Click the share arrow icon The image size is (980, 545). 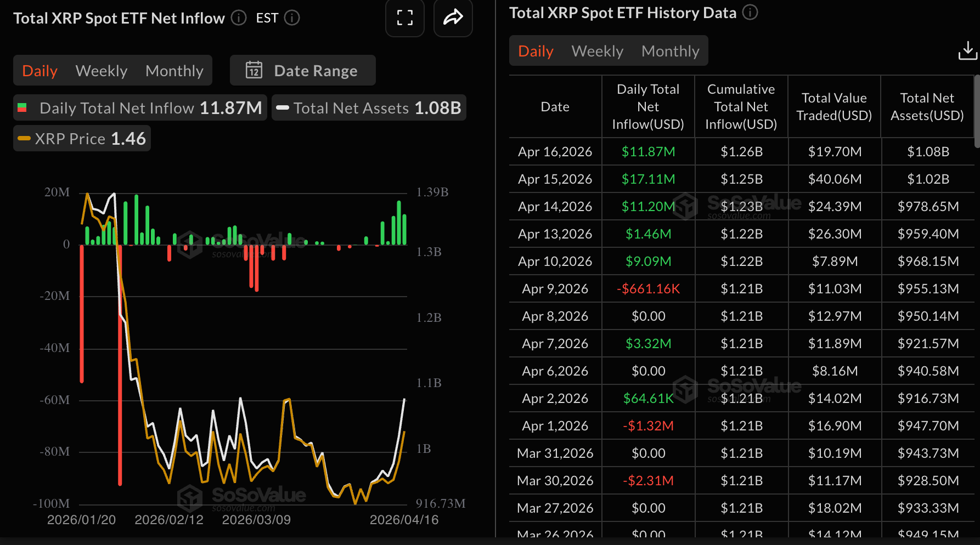[453, 18]
